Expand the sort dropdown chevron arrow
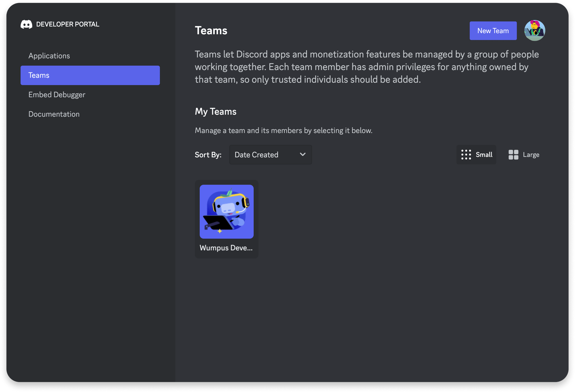Viewport: 575px width, 392px height. (302, 154)
